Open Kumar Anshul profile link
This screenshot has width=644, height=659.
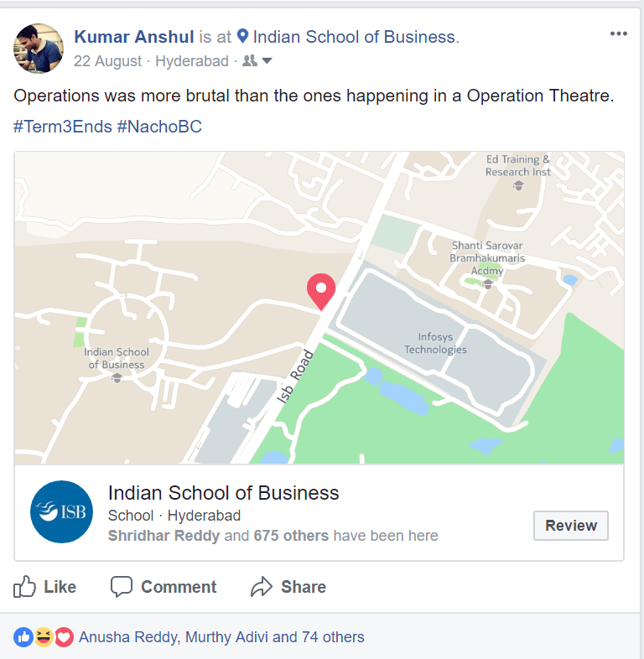[134, 37]
